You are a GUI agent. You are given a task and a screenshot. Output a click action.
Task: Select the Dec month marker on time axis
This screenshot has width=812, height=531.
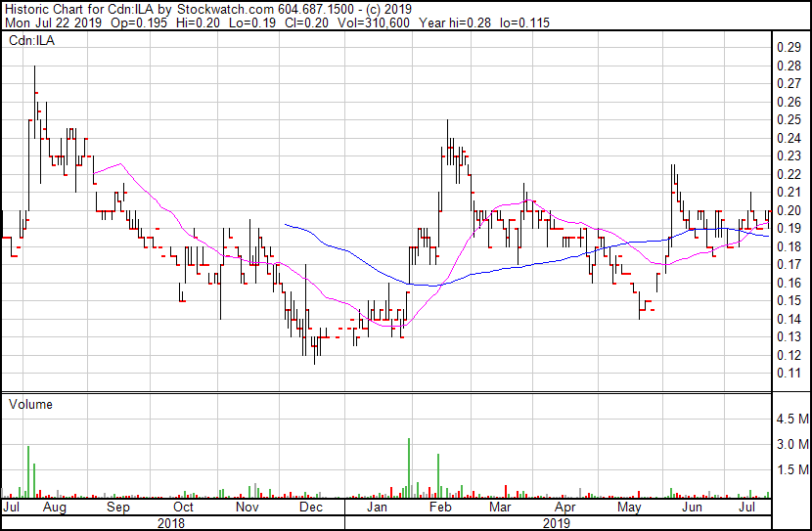310,508
